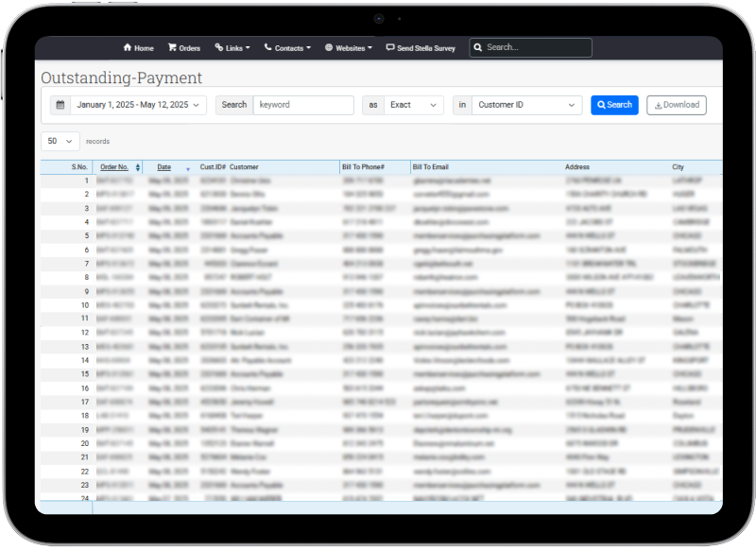Open Orders via the cart icon
756x550 pixels.
click(172, 48)
